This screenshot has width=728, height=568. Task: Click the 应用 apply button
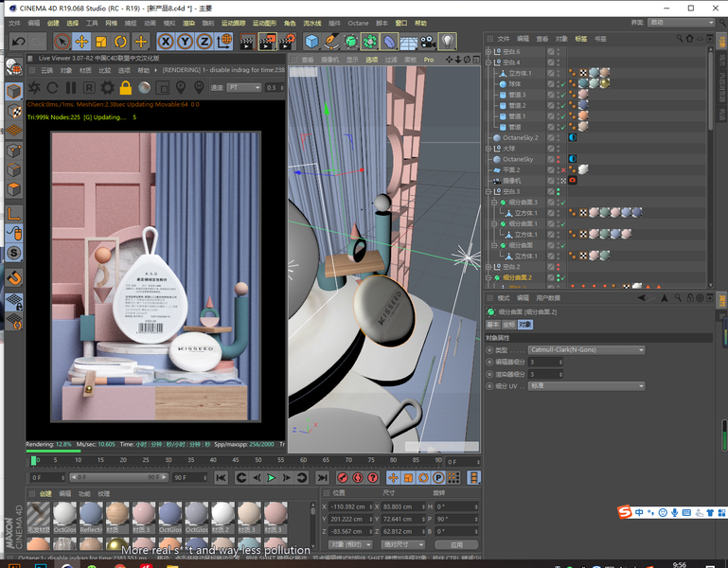point(456,544)
